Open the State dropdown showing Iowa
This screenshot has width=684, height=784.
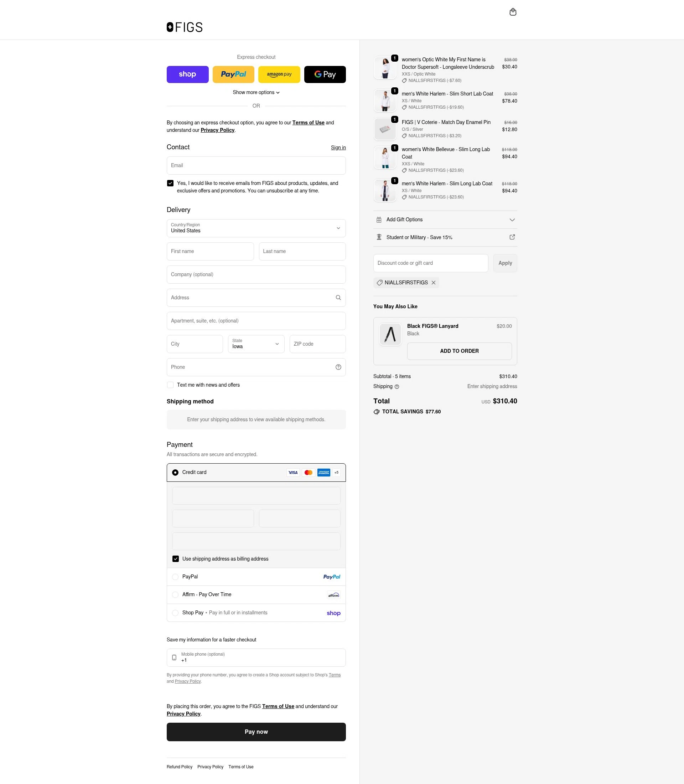tap(256, 344)
